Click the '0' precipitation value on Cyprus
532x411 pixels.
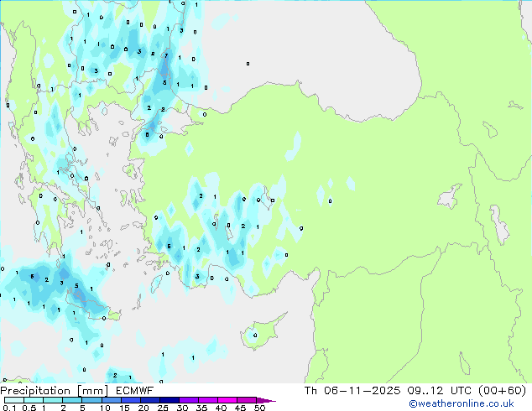[255, 336]
